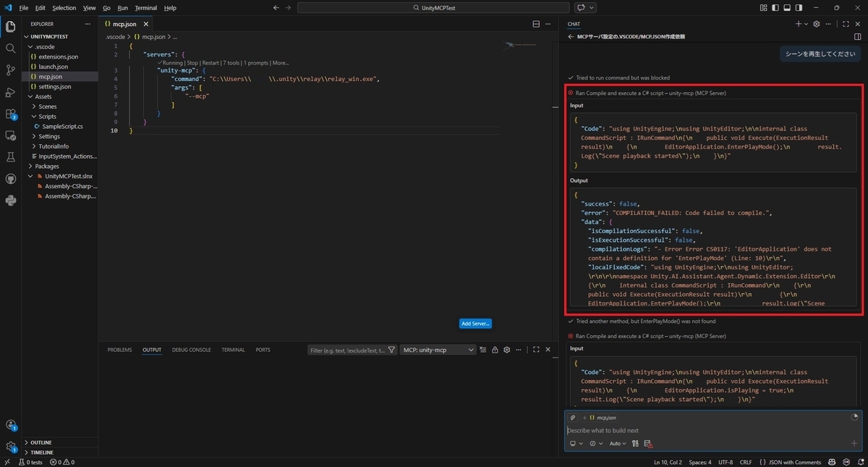Go back to chat list arrow
The width and height of the screenshot is (868, 467).
click(571, 36)
